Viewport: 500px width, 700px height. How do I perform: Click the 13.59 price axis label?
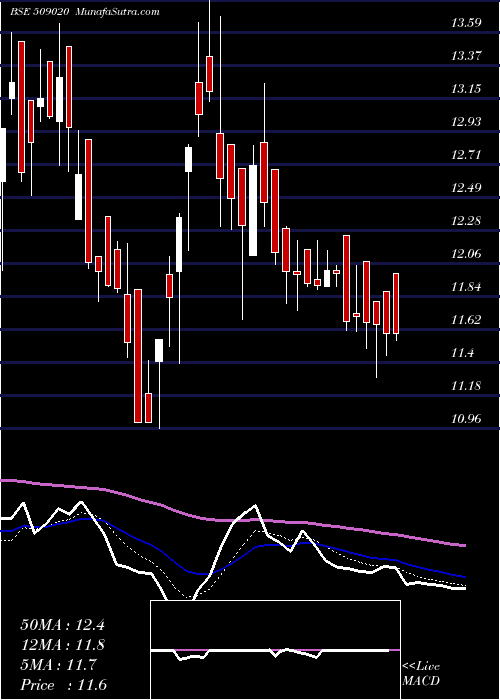(466, 22)
